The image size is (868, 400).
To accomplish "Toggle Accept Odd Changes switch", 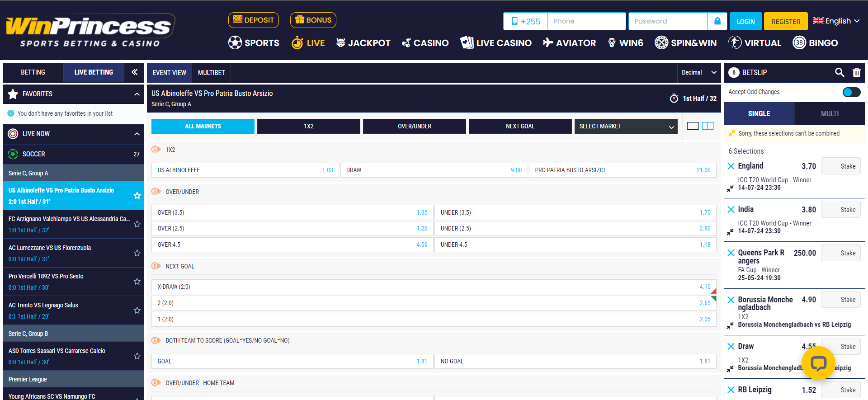I will point(851,92).
